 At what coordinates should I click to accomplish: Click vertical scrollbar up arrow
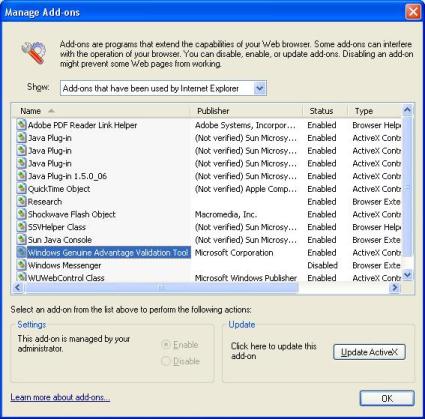[x=408, y=110]
